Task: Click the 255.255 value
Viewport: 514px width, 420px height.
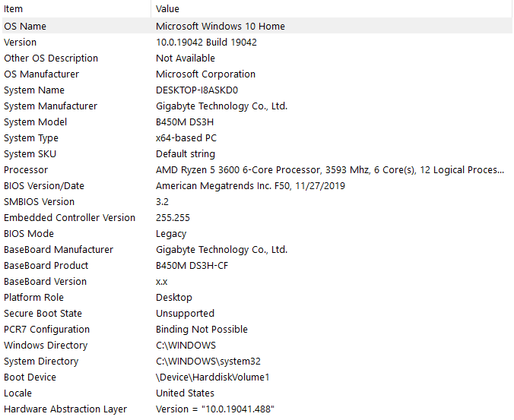Action: click(173, 218)
